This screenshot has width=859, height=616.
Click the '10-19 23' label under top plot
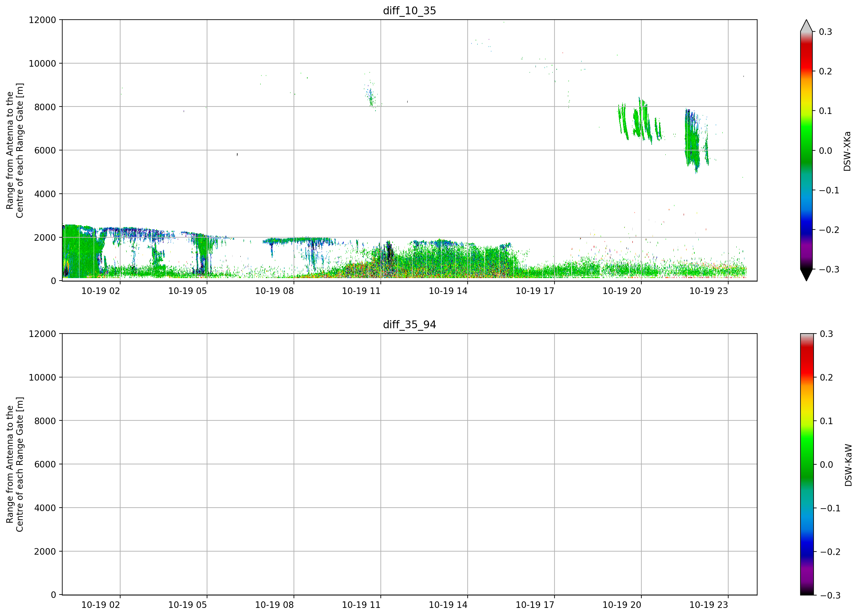tap(709, 291)
